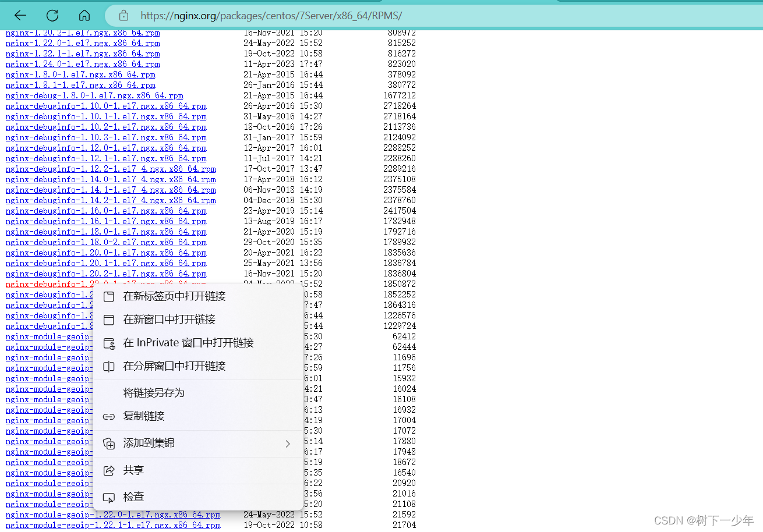Select '复制链接' to copy link
The image size is (763, 532).
(x=198, y=416)
